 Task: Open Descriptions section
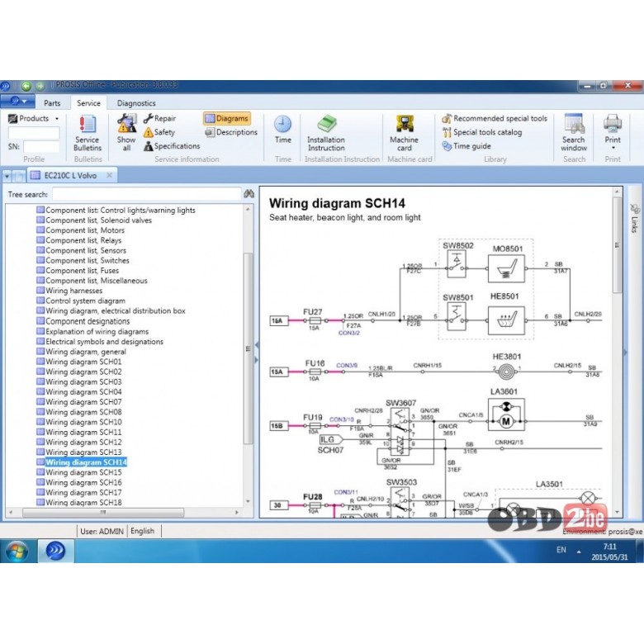coord(231,132)
